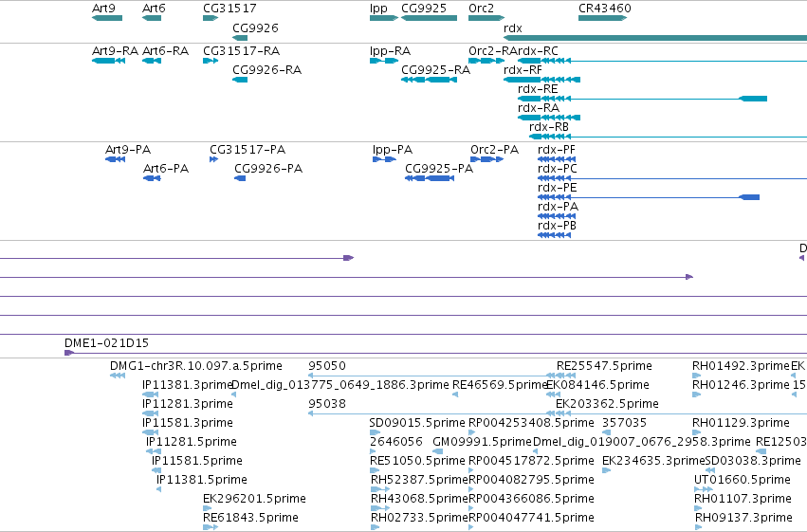Select protein Ipp-PA
Screen dimensions: 807x532
(393, 150)
